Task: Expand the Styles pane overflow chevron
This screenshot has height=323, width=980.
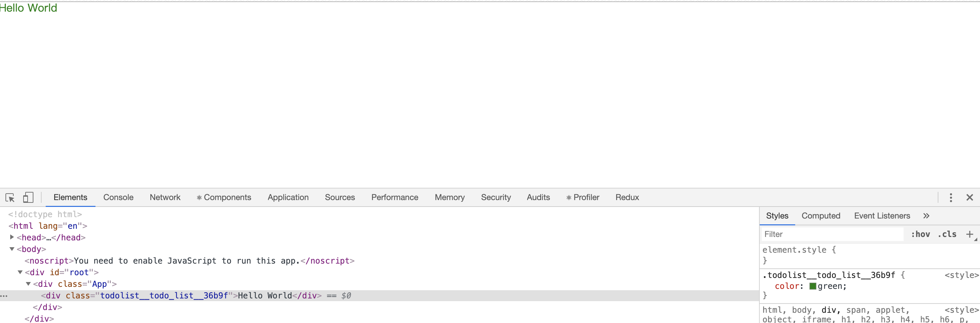Action: tap(926, 215)
